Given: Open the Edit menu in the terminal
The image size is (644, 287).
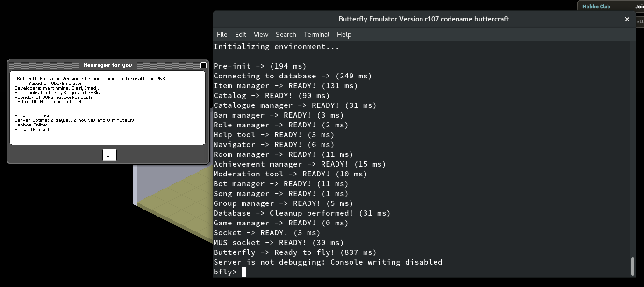Looking at the screenshot, I should tap(241, 35).
